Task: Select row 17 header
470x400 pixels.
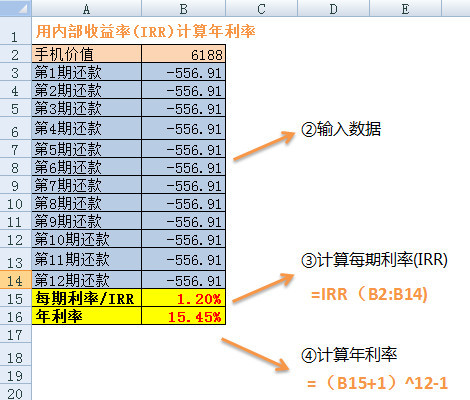Action: click(16, 334)
